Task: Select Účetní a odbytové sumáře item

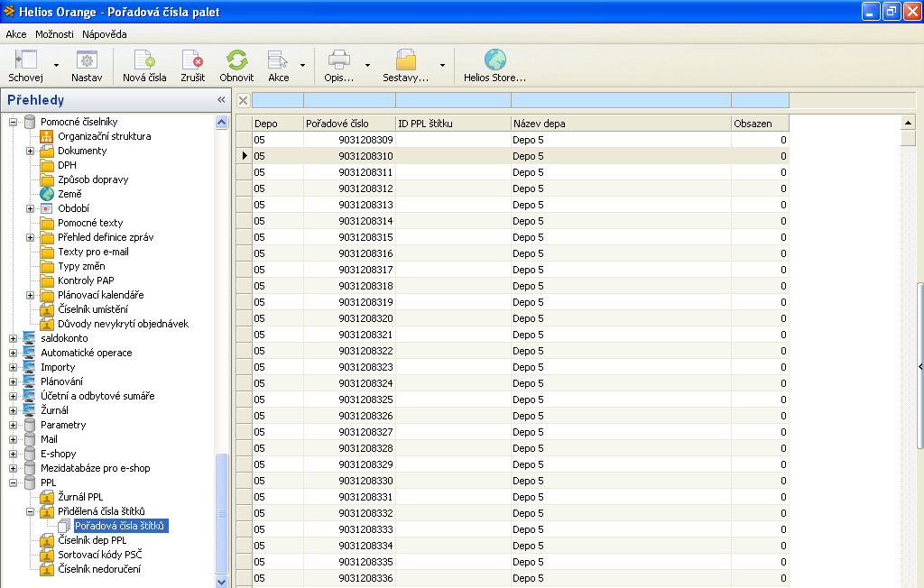Action: coord(97,396)
